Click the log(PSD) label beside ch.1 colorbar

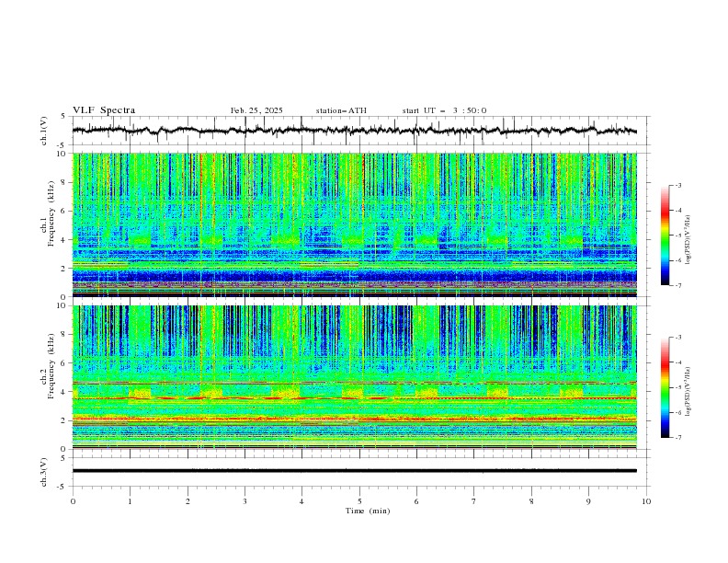click(x=688, y=240)
